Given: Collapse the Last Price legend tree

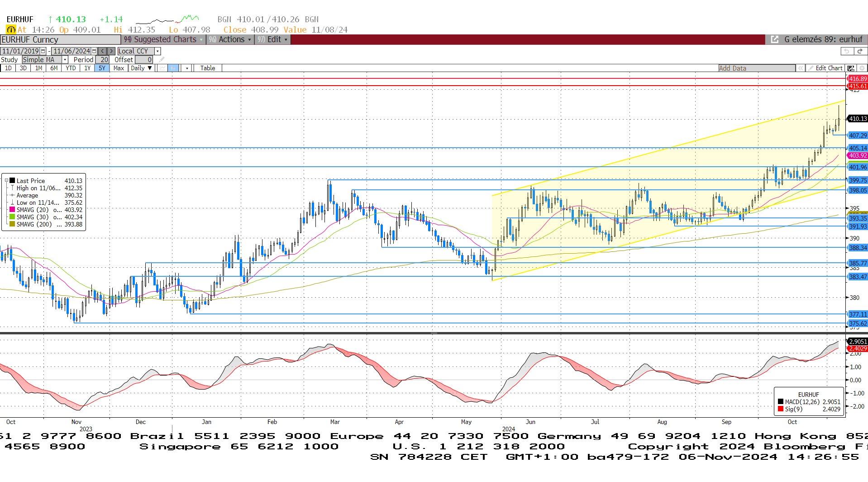Looking at the screenshot, I should point(6,180).
